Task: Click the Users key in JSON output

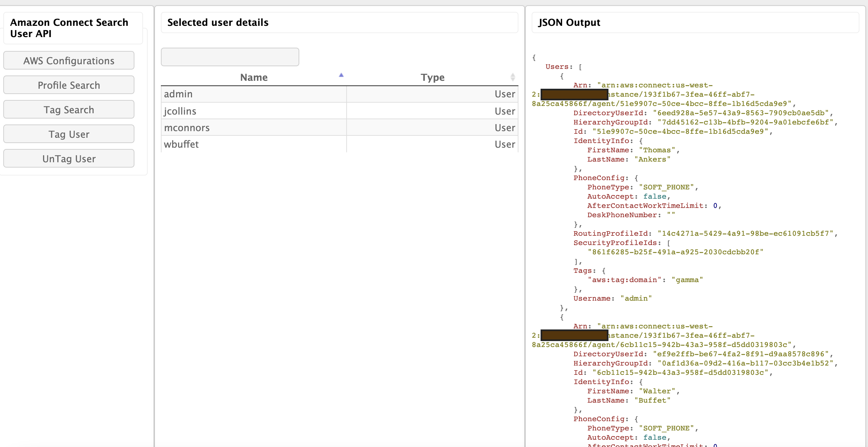Action: click(x=557, y=67)
